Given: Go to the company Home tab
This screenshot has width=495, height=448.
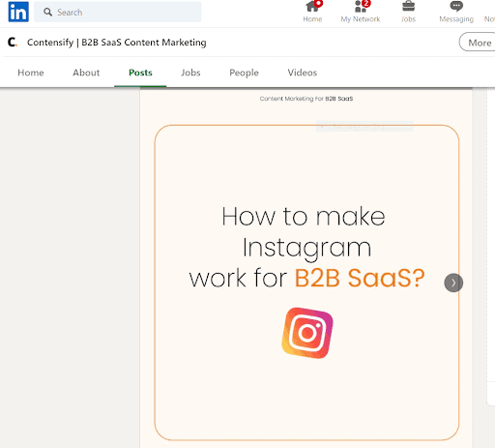Looking at the screenshot, I should click(x=31, y=73).
